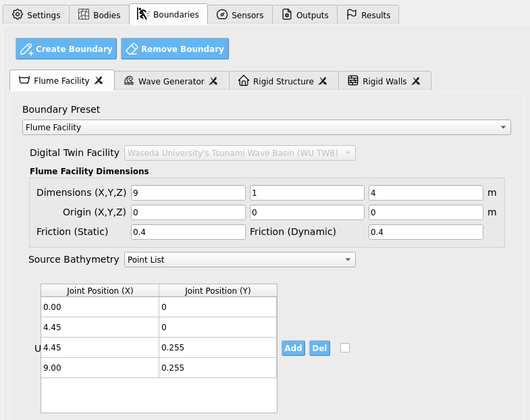Open the Boundary Preset dropdown
The height and width of the screenshot is (420, 530).
click(x=267, y=127)
